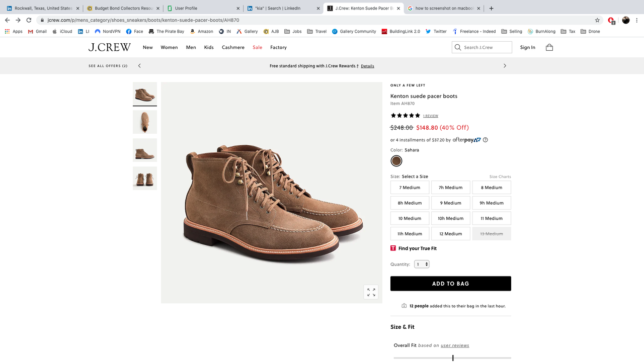Open the Gallery Community bookmark

354,31
